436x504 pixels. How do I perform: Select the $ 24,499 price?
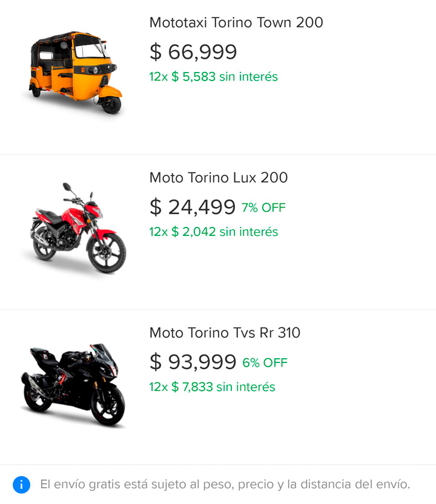pos(193,207)
